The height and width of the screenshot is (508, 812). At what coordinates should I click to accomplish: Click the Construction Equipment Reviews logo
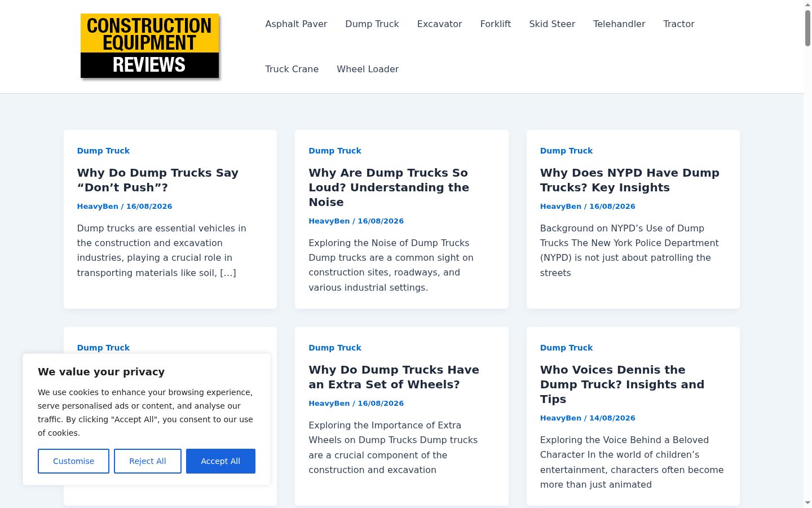coord(149,46)
